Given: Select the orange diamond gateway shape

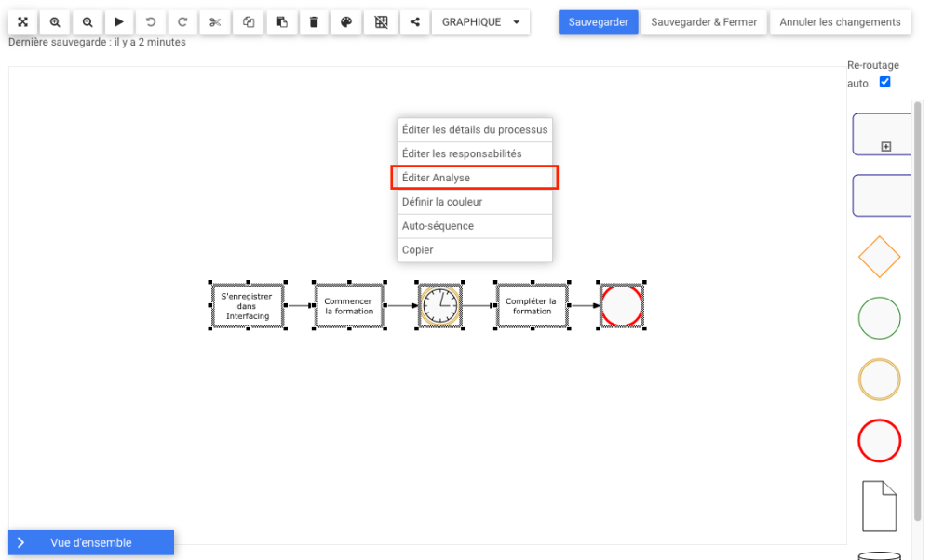Looking at the screenshot, I should [879, 257].
